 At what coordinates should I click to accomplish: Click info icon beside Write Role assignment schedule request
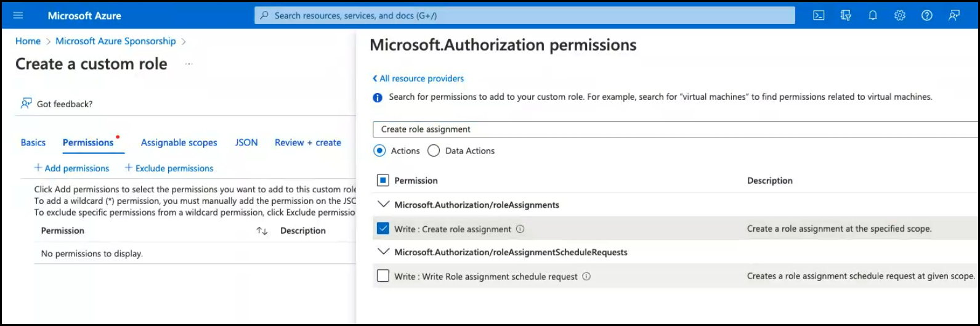586,277
